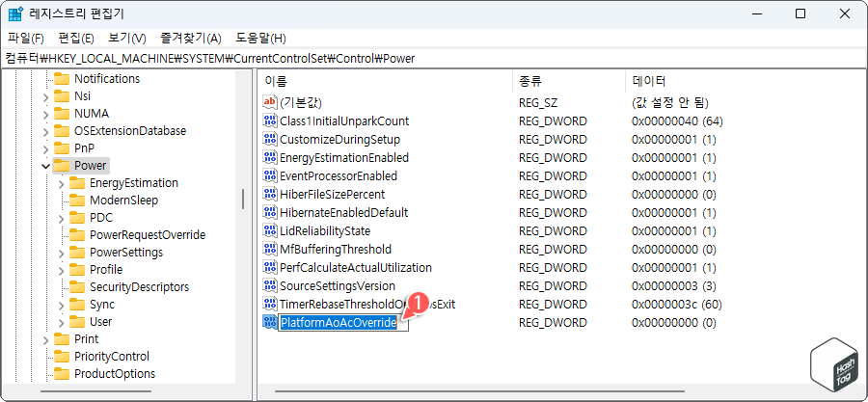868x402 pixels.
Task: Click the PlatformAoAcOverride name edit box
Action: (343, 323)
